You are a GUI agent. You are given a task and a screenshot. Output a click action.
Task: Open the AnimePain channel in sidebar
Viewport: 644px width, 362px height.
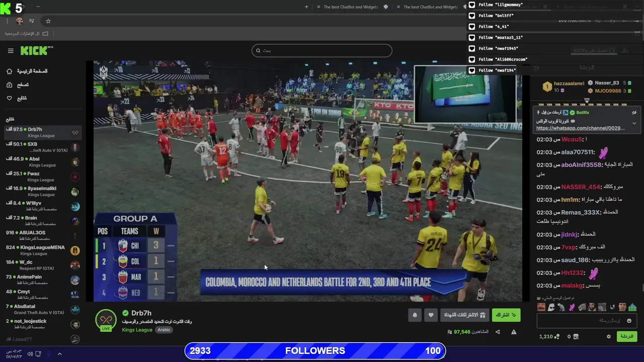coord(43,280)
